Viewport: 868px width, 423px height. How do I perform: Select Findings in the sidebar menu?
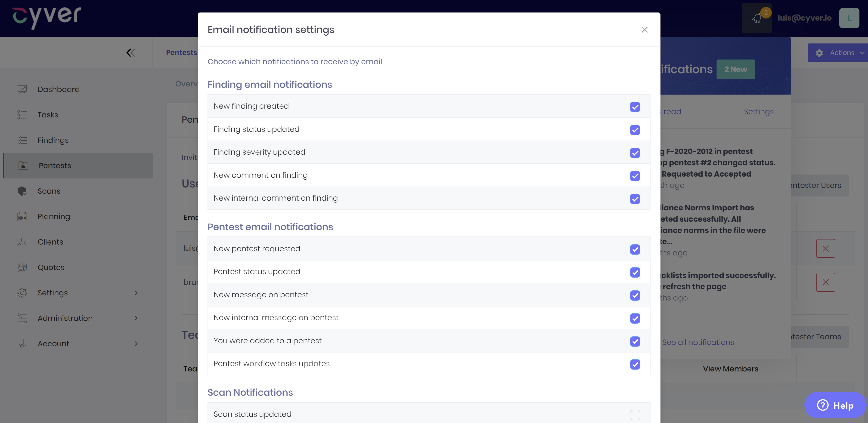53,140
